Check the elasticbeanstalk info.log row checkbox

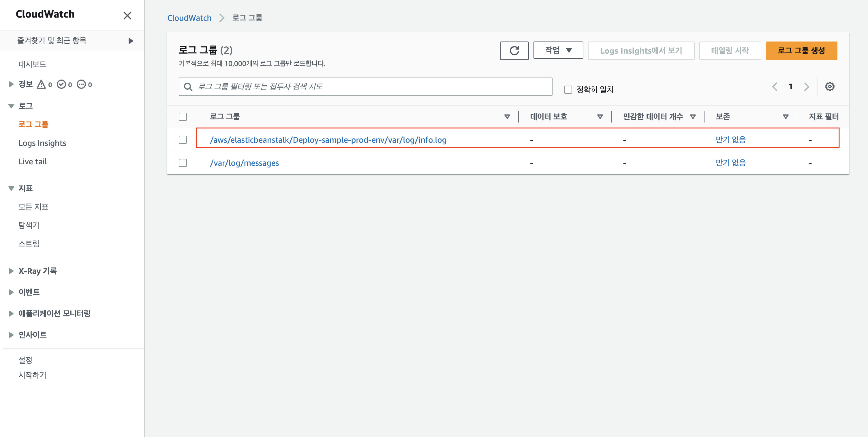pyautogui.click(x=183, y=140)
